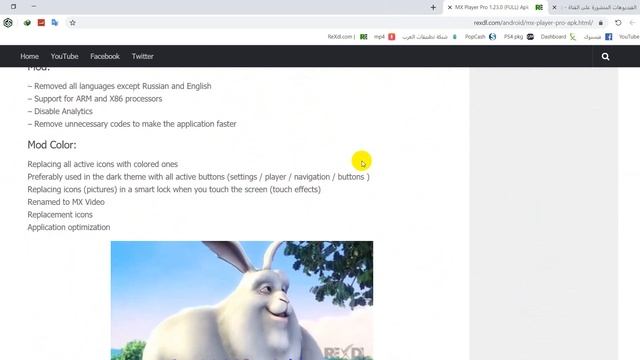640x360 pixels.
Task: Close the MX Player Pro tab
Action: click(450, 7)
